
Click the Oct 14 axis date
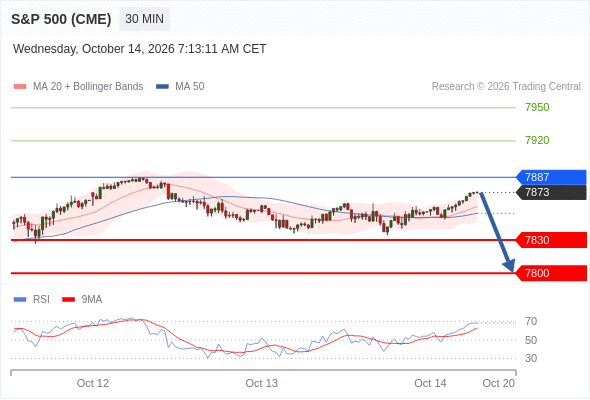(x=430, y=383)
